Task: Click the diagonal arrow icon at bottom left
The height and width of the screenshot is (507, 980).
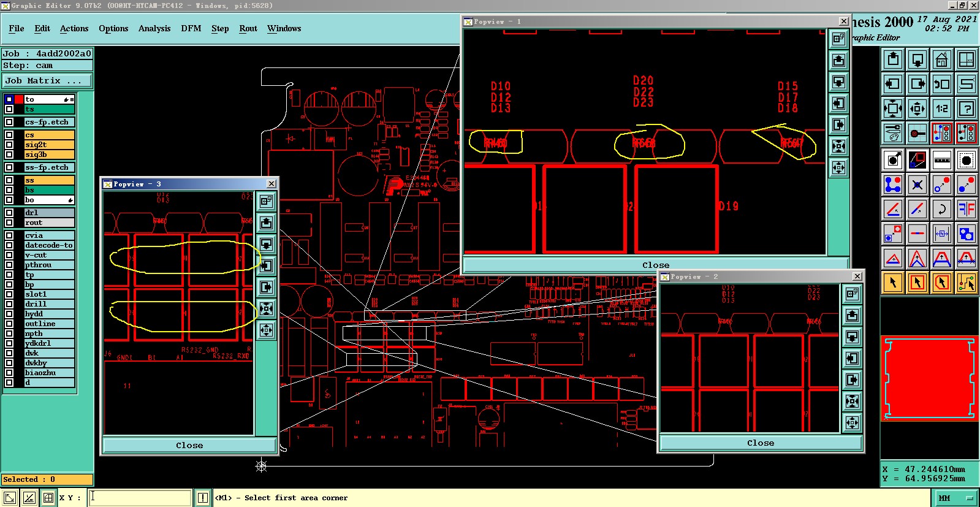Action: [x=10, y=498]
